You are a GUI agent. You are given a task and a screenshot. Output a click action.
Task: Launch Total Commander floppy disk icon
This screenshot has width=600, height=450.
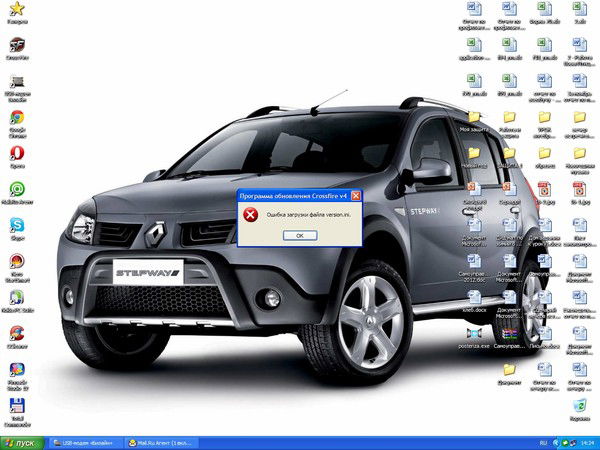[16, 406]
